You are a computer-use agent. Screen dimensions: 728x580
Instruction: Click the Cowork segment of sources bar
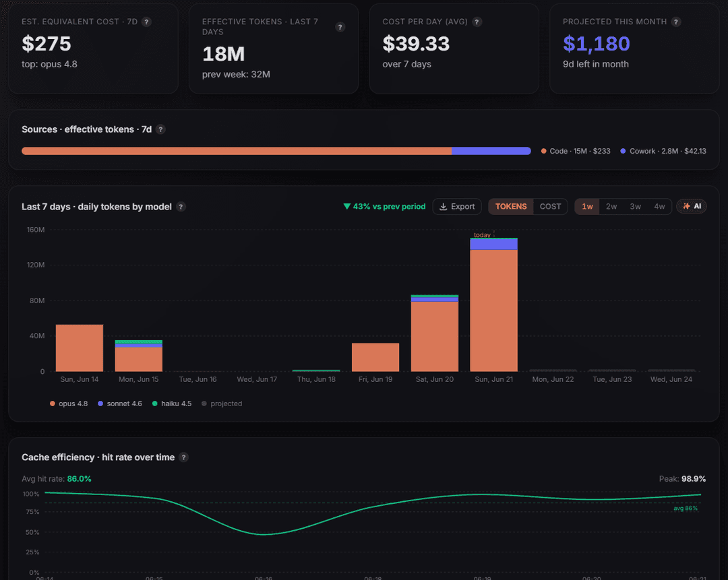coord(491,151)
